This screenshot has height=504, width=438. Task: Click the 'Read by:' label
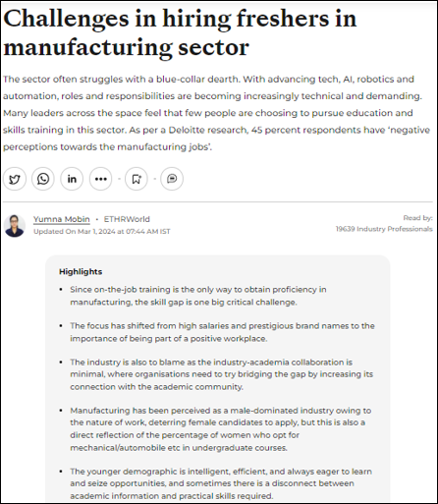point(417,218)
